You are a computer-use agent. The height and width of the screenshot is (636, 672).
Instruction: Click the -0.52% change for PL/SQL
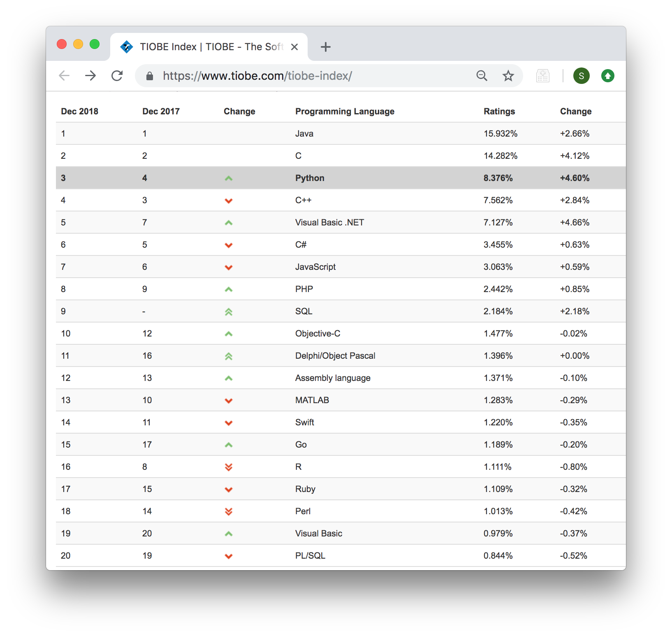coord(573,556)
